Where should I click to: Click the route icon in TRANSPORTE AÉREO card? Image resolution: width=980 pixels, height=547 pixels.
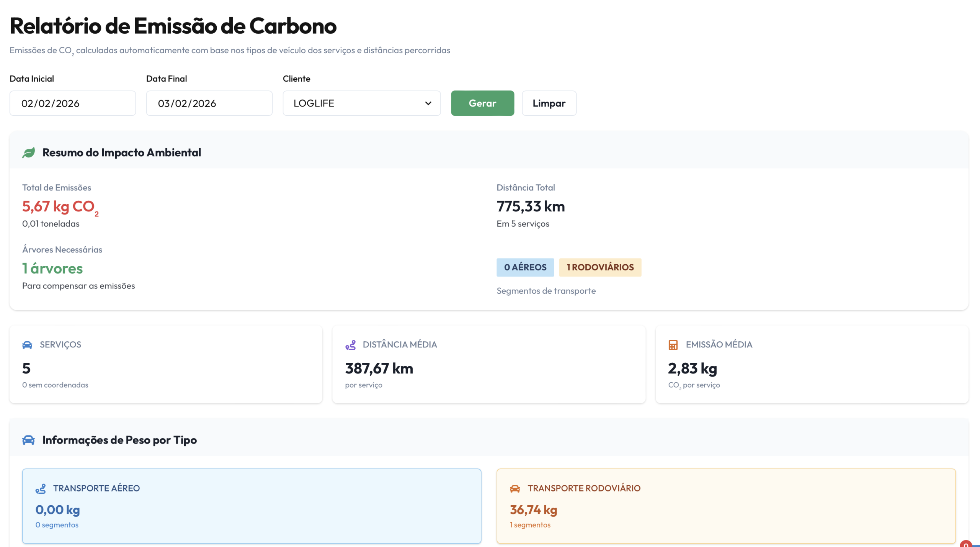point(41,488)
